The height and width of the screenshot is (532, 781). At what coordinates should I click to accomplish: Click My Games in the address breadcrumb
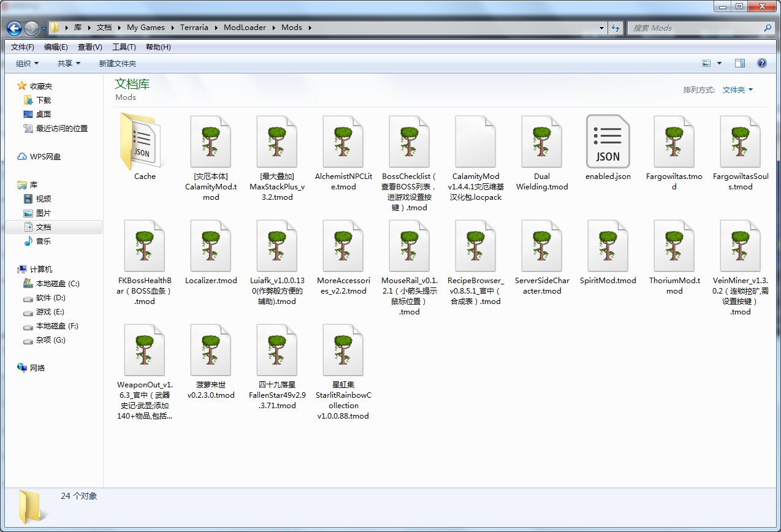(x=146, y=28)
